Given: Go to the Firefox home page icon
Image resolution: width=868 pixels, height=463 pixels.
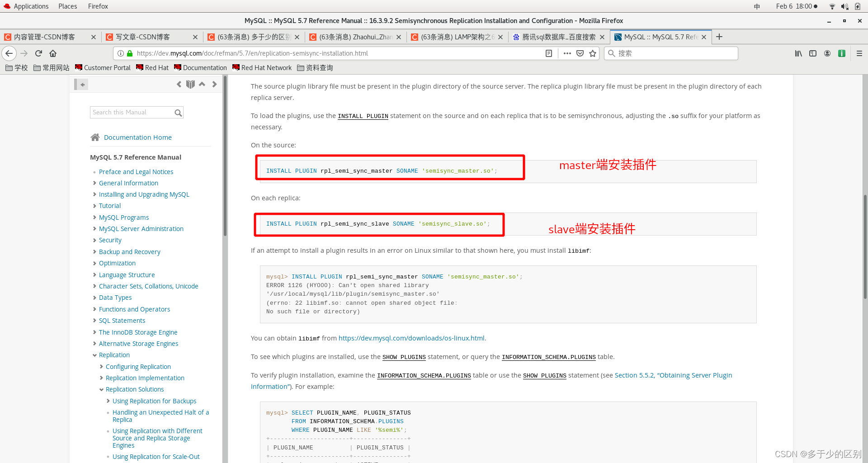Looking at the screenshot, I should 53,53.
